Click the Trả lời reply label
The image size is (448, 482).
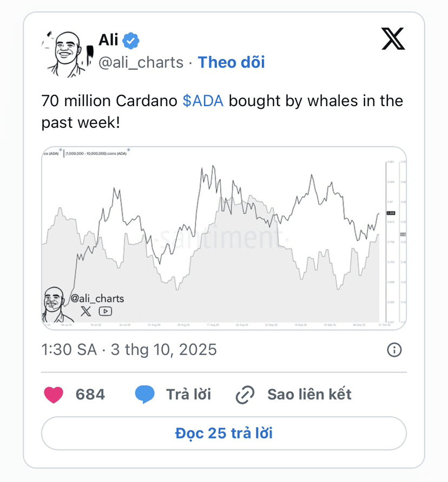[188, 395]
